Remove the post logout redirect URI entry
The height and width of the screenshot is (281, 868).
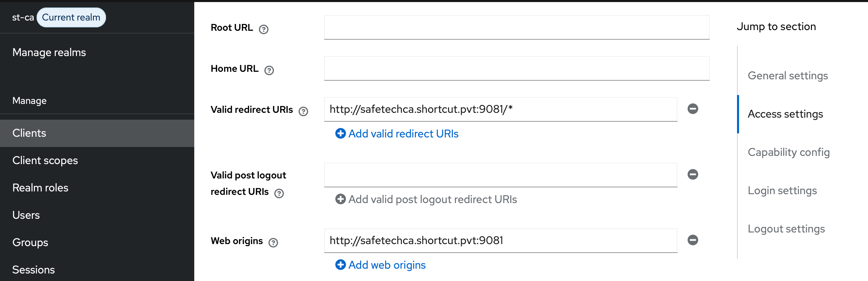pos(693,174)
